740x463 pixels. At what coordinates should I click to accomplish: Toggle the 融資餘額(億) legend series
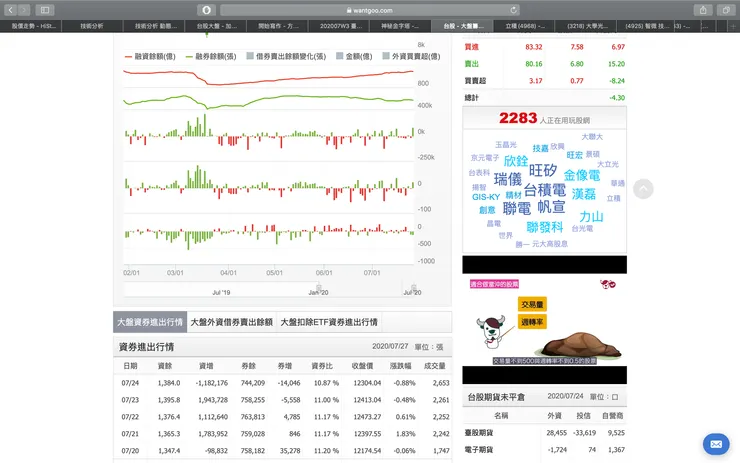150,56
